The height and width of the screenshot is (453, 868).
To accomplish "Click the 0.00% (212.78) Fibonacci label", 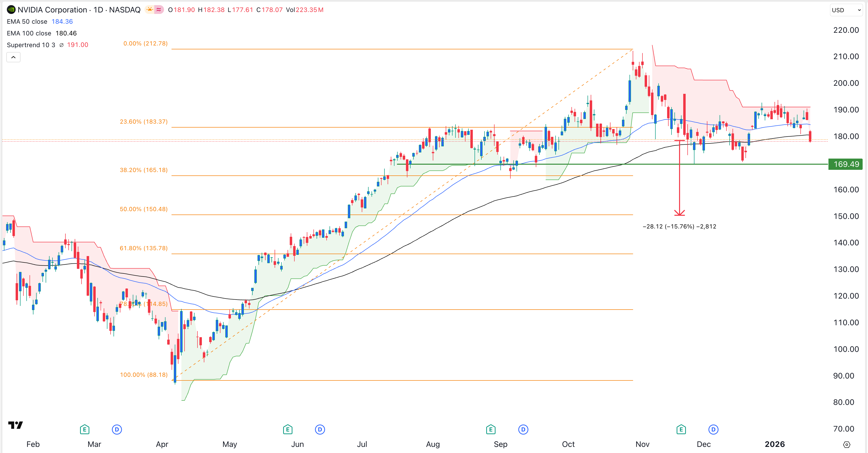I will tap(145, 43).
